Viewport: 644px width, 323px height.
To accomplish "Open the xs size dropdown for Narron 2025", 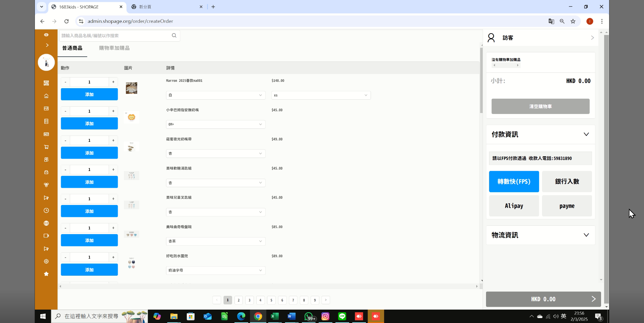I will click(321, 95).
